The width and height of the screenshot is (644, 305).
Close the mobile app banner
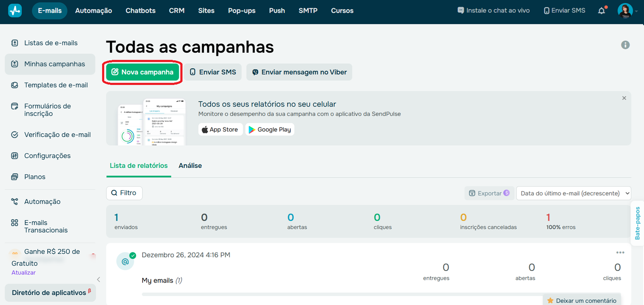tap(624, 98)
